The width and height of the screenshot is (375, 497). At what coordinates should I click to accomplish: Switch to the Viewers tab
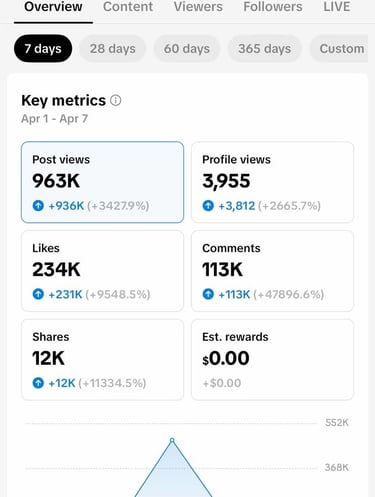(x=198, y=7)
